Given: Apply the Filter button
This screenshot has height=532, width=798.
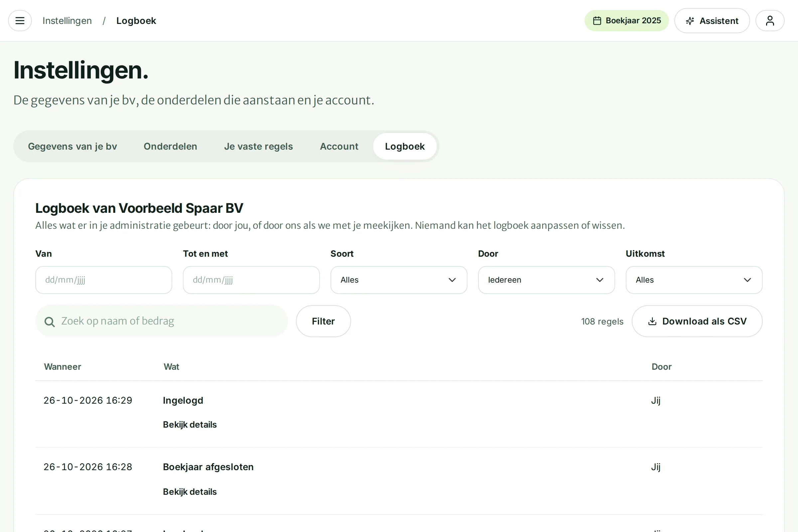Looking at the screenshot, I should (323, 321).
